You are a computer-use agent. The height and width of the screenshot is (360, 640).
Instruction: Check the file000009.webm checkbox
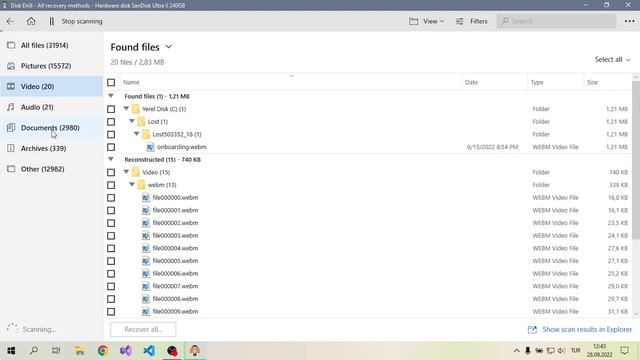click(111, 311)
